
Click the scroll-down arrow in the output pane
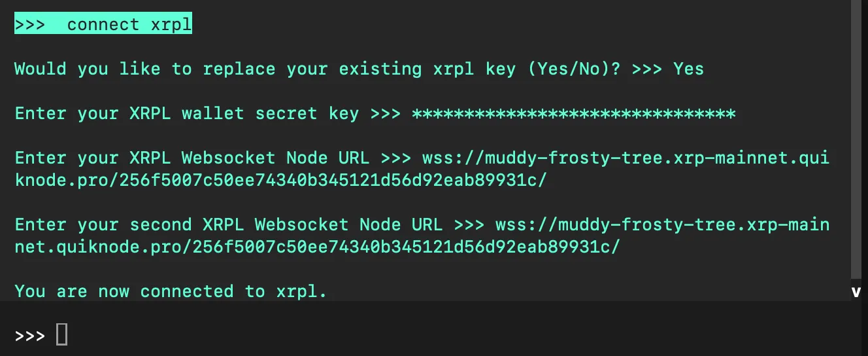pyautogui.click(x=856, y=292)
